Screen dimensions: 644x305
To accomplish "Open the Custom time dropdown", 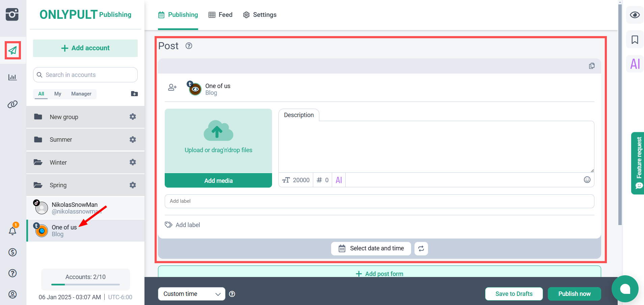I will pos(191,294).
